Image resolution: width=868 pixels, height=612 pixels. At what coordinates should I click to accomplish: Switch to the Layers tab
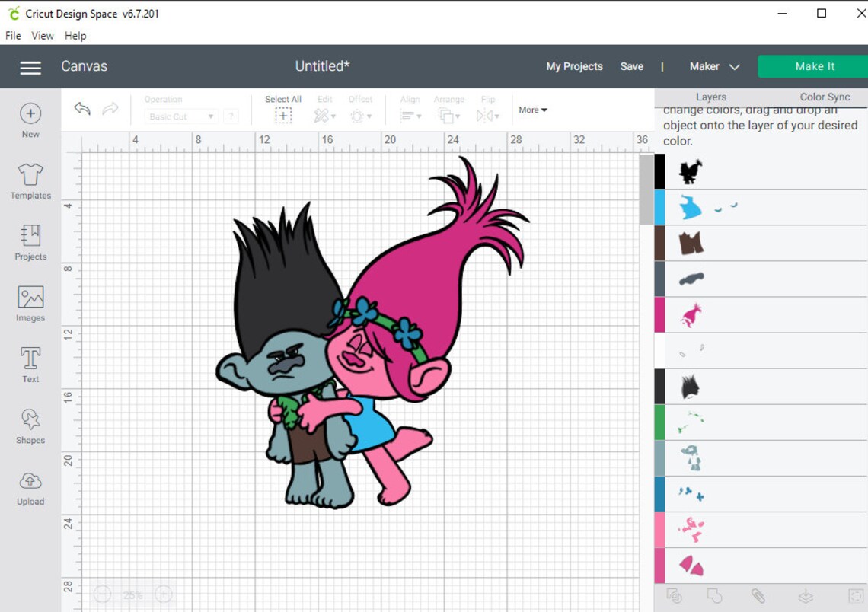tap(711, 97)
